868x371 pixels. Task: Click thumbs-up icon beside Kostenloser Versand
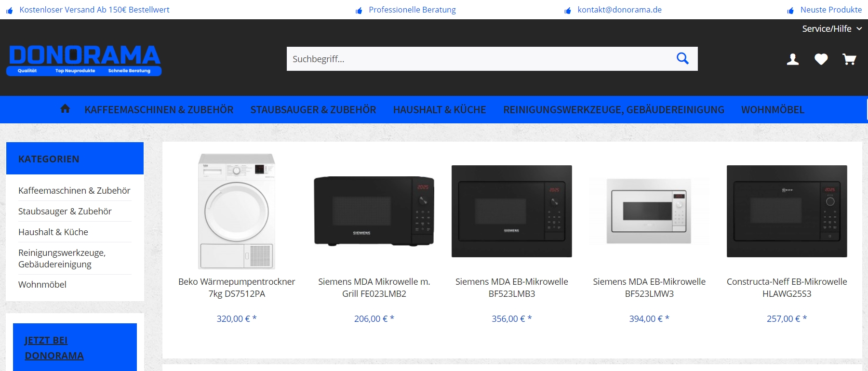[9, 11]
